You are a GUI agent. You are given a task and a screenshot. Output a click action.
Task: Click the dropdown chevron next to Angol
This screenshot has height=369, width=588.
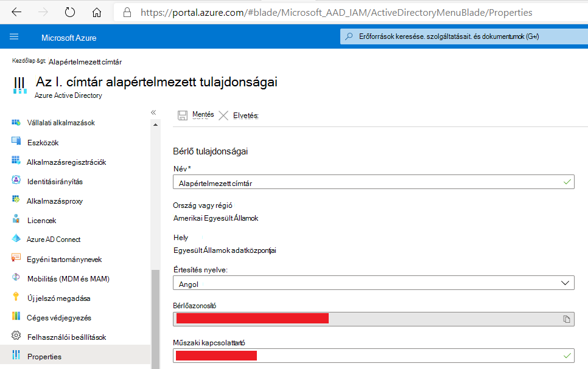(565, 283)
